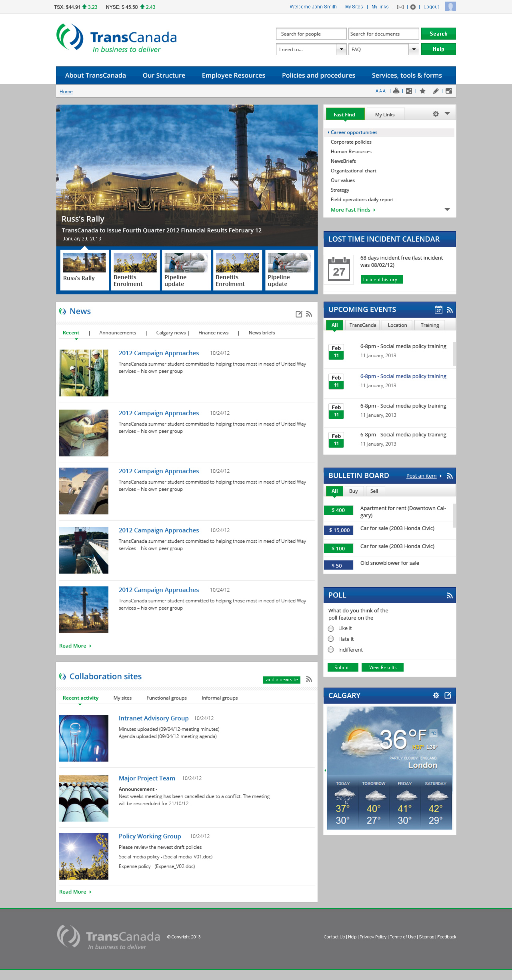The height and width of the screenshot is (980, 512).
Task: Select the Finance news tab
Action: [x=214, y=333]
